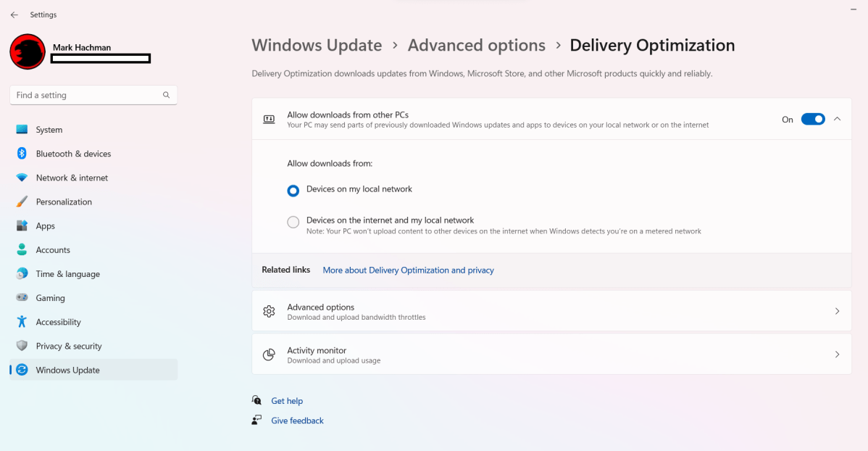This screenshot has height=451, width=868.
Task: Open Advanced options row chevron
Action: 837,311
